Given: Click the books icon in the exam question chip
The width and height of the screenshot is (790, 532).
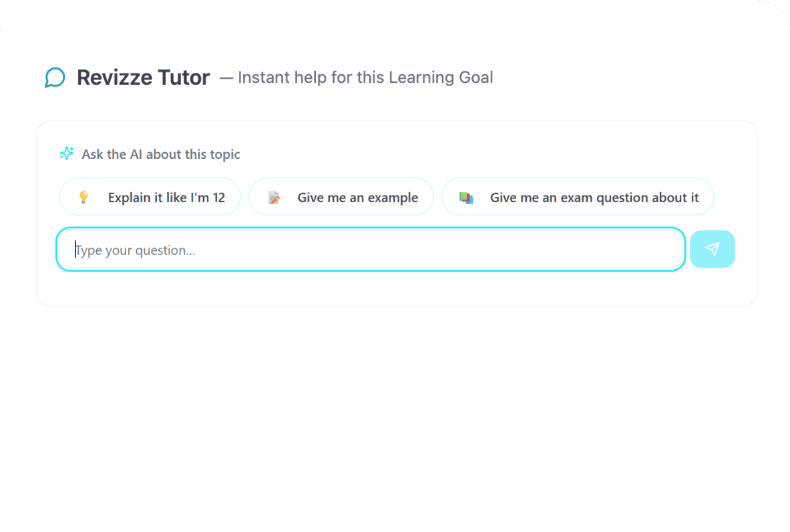Looking at the screenshot, I should (x=466, y=198).
